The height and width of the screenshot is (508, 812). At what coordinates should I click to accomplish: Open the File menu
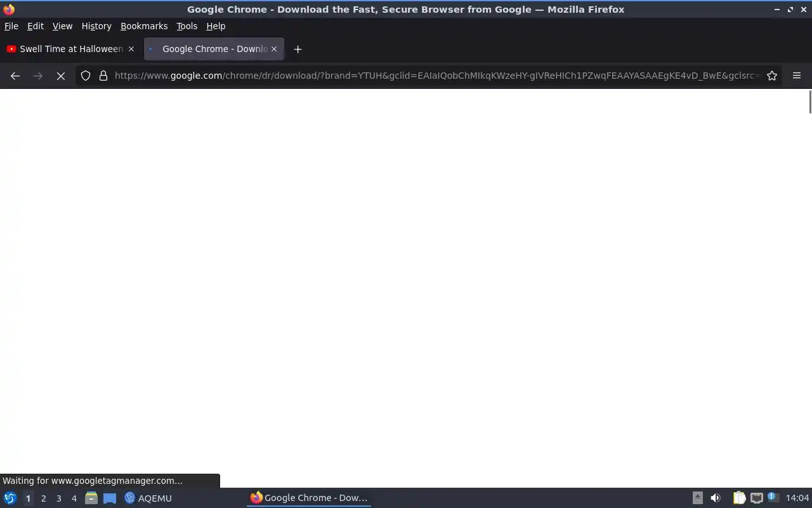(x=11, y=26)
